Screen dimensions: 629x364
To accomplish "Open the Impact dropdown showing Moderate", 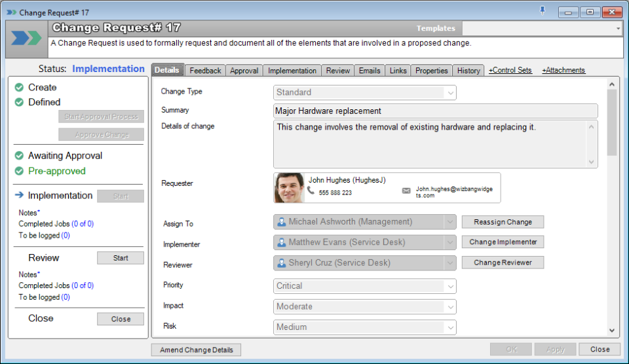I will pos(451,306).
